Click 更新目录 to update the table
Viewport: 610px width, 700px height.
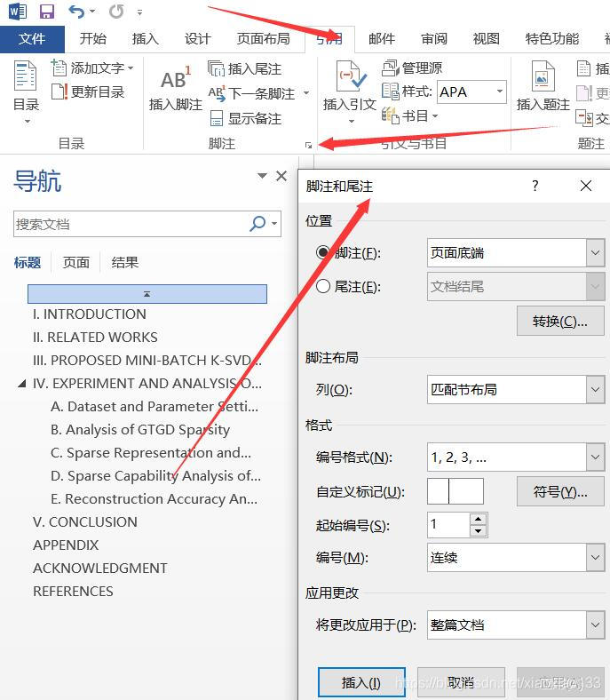(88, 92)
